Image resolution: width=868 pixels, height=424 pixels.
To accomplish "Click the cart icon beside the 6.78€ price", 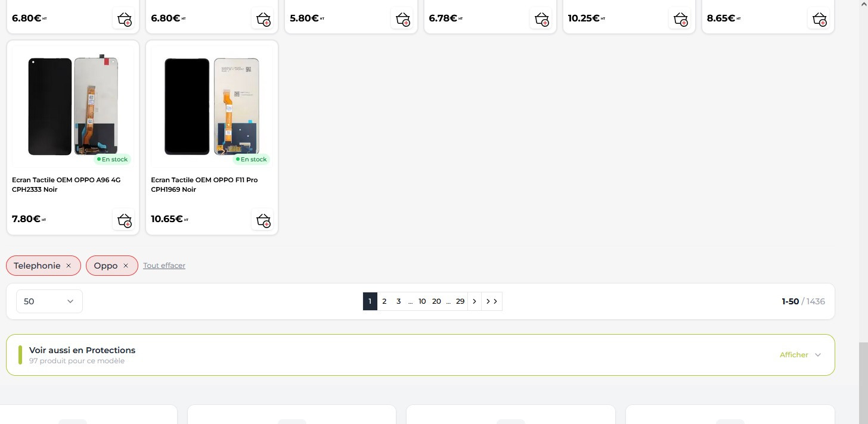I will point(541,18).
